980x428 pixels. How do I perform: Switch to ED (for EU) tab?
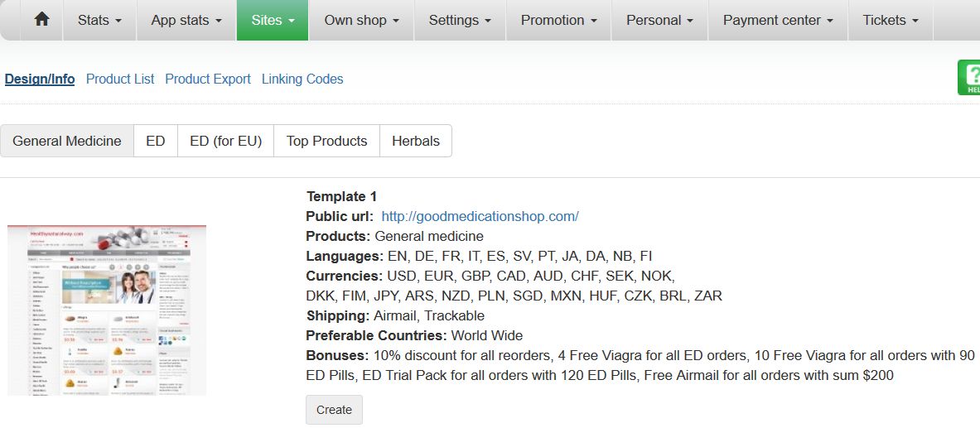225,141
